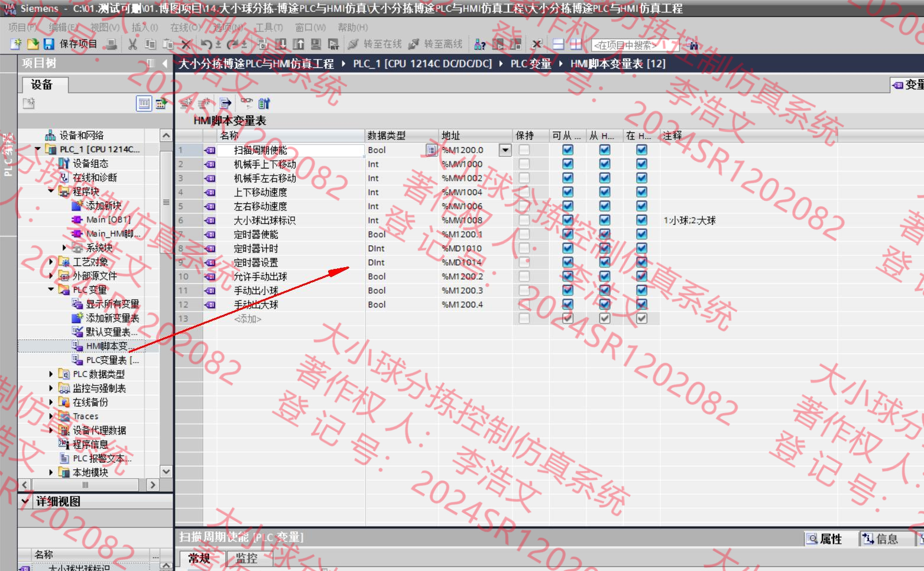Screen dimensions: 924x571
Task: Click the Split editor vertically icon
Action: (576, 44)
